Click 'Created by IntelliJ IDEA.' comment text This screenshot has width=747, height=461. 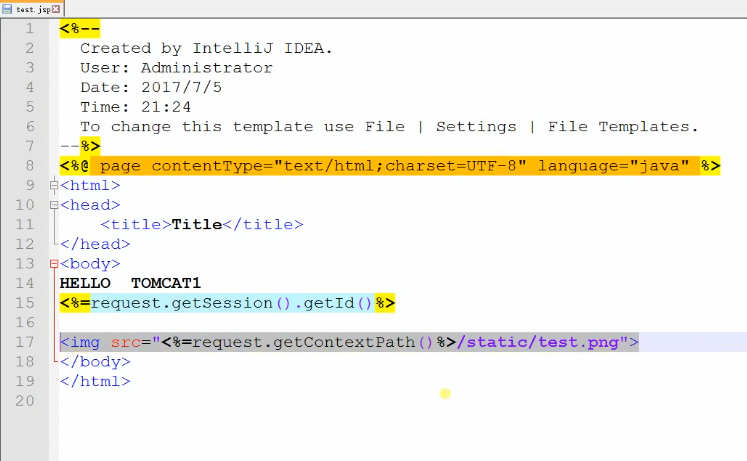[206, 48]
